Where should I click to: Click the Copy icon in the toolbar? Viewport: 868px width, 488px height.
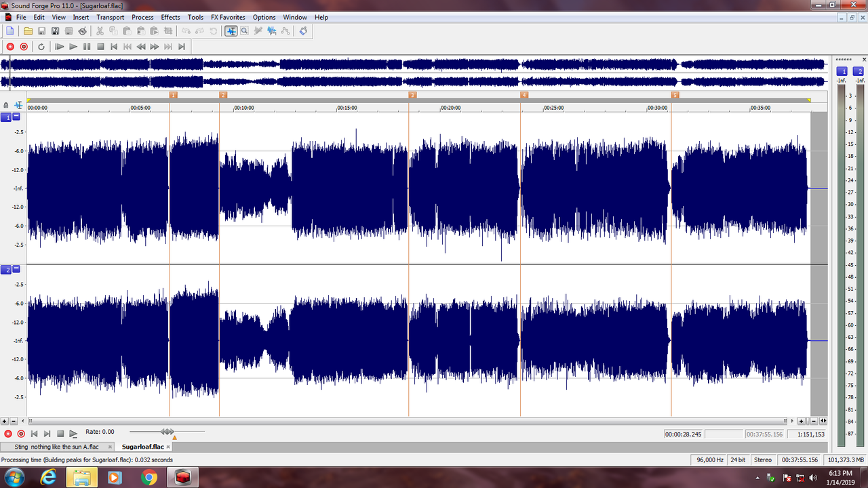coord(113,30)
